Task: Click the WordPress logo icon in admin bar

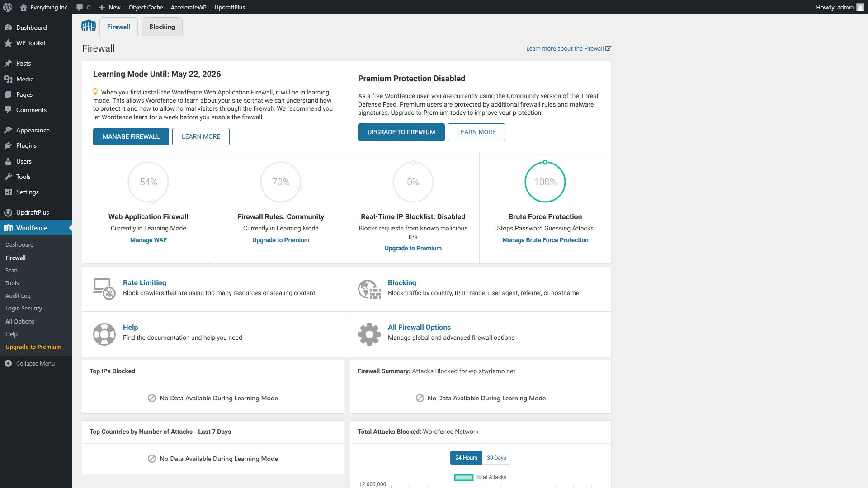Action: (8, 7)
